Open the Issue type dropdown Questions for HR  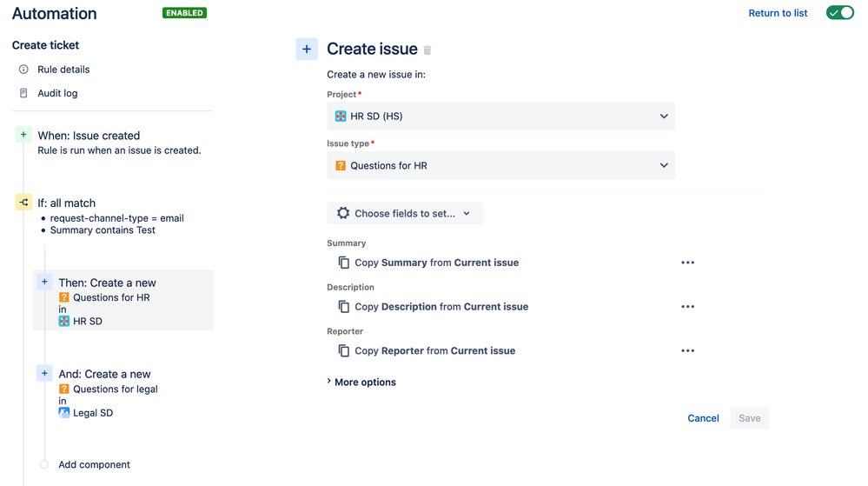point(500,165)
